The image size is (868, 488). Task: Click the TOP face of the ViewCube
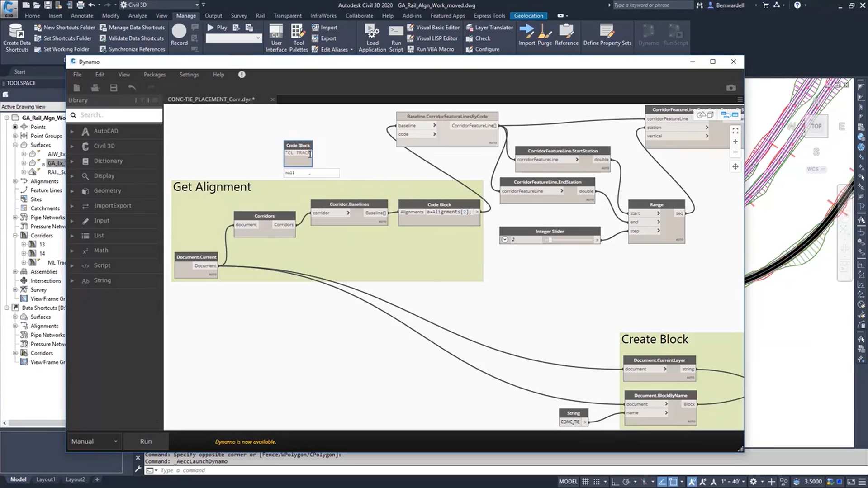click(816, 126)
